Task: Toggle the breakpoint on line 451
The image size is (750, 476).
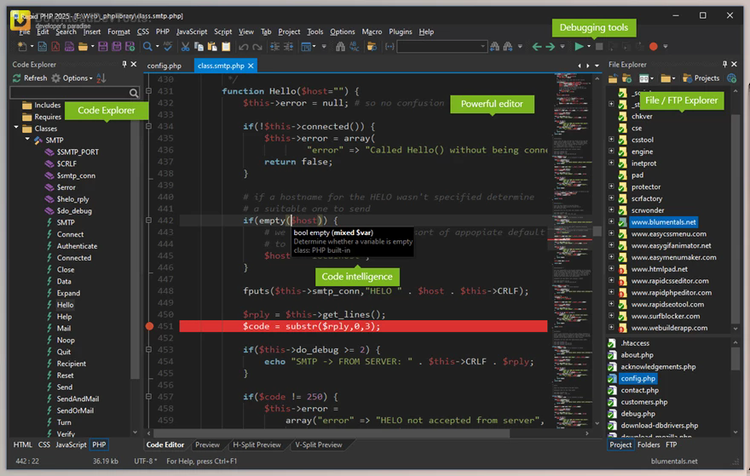Action: pyautogui.click(x=149, y=326)
